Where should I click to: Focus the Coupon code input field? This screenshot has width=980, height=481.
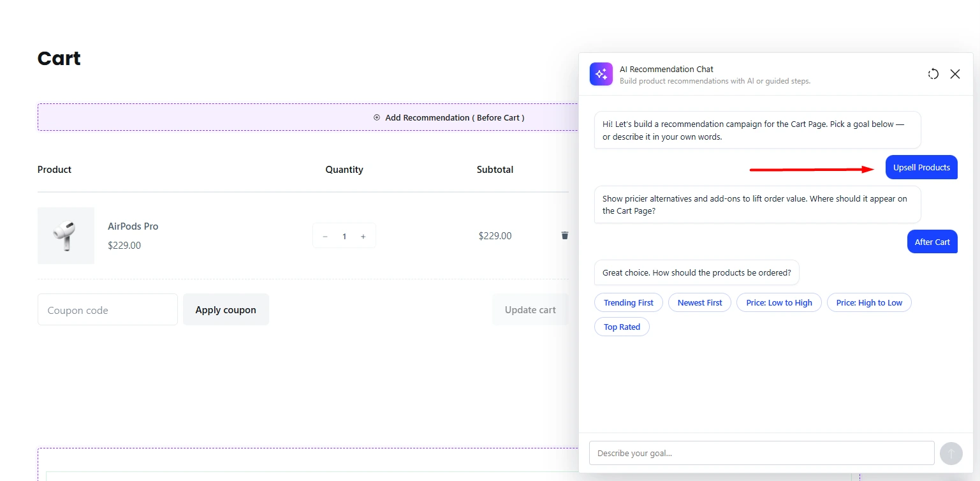click(108, 309)
